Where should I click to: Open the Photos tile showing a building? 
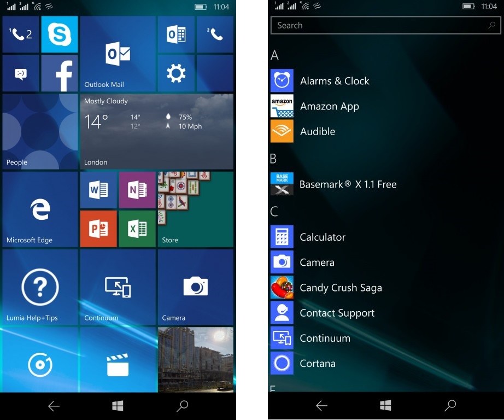pyautogui.click(x=196, y=360)
